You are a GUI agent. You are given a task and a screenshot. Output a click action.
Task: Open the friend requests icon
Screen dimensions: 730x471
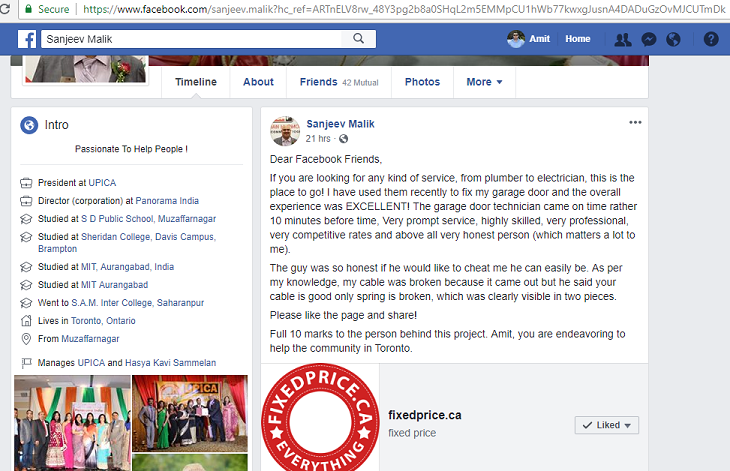click(622, 39)
